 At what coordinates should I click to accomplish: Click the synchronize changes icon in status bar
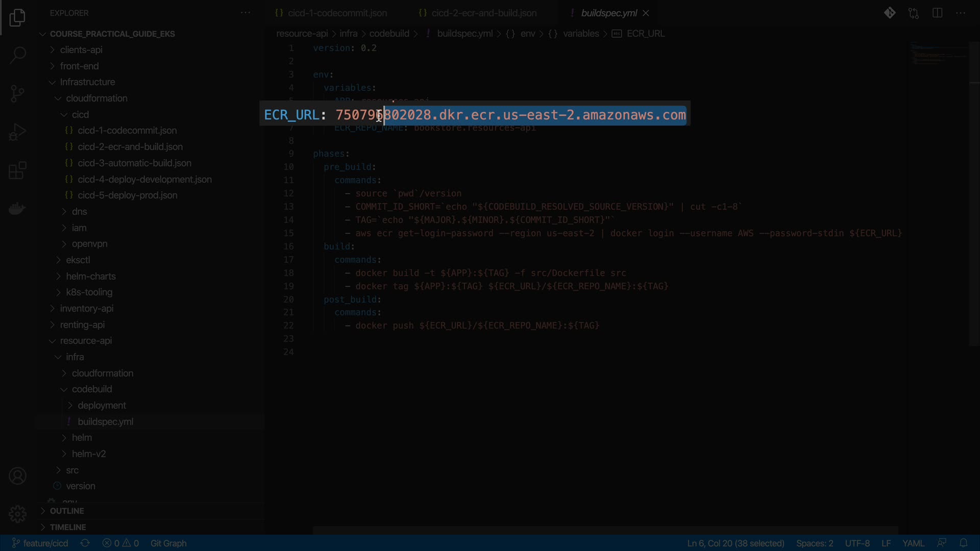(x=85, y=543)
